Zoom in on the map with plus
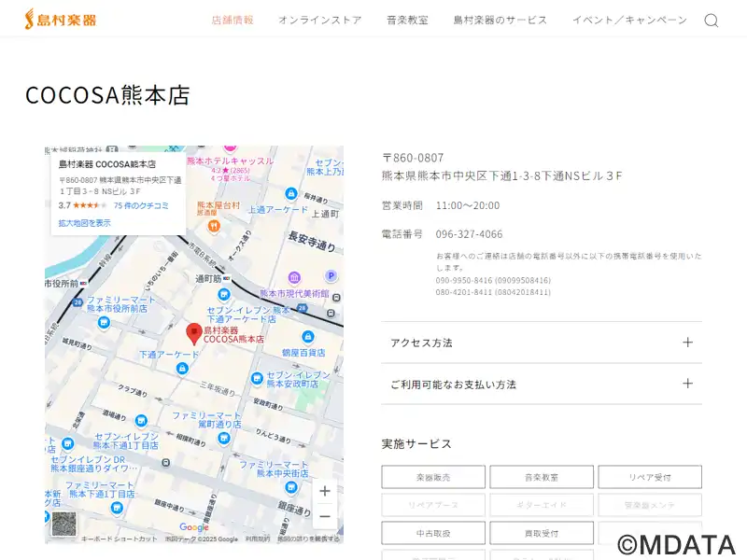747x560 pixels. (325, 491)
